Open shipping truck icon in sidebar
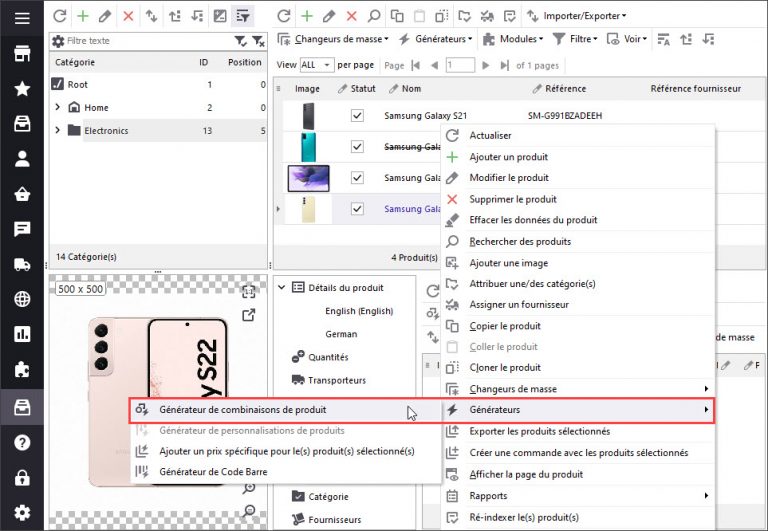Viewport: 768px width, 531px height. (x=22, y=265)
